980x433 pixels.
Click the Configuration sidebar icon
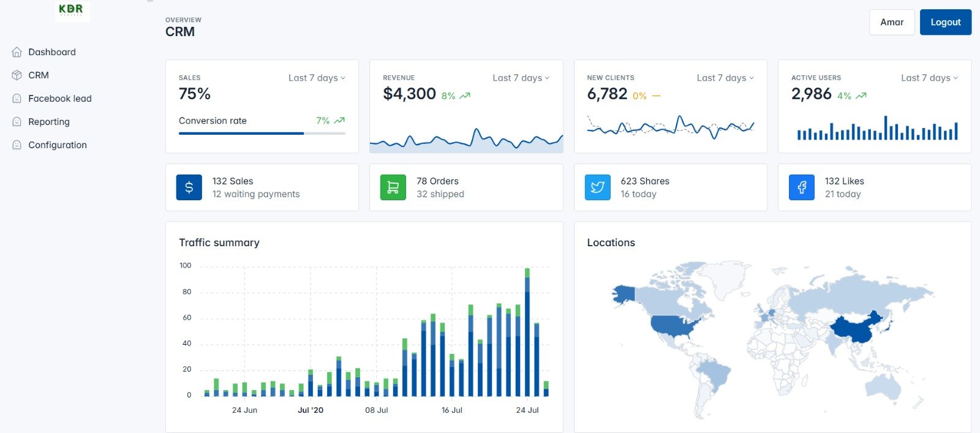click(17, 145)
